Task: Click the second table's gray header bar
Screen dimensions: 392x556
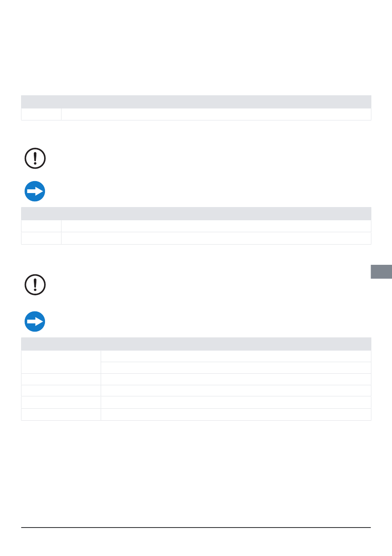Action: [196, 214]
